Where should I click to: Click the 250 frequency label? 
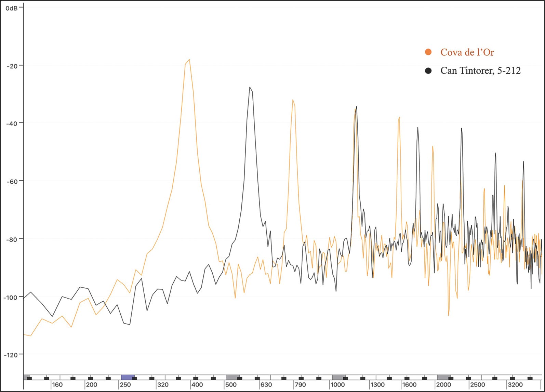[x=125, y=385]
